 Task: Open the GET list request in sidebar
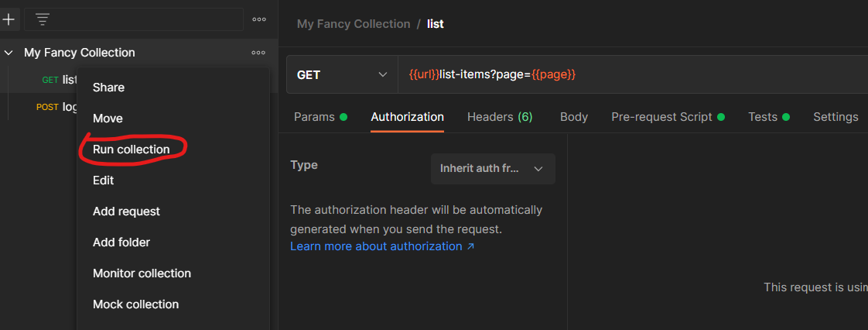(60, 80)
